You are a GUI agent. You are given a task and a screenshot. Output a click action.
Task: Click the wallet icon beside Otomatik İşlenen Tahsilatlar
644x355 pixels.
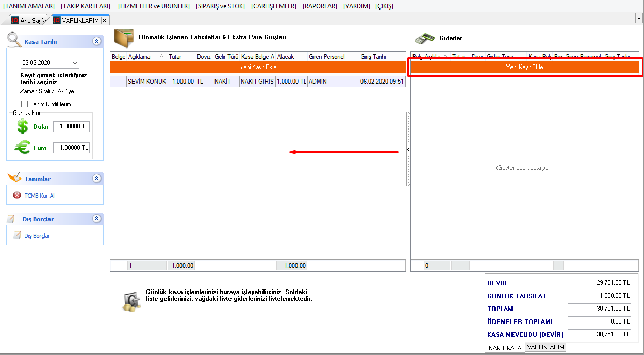(124, 38)
